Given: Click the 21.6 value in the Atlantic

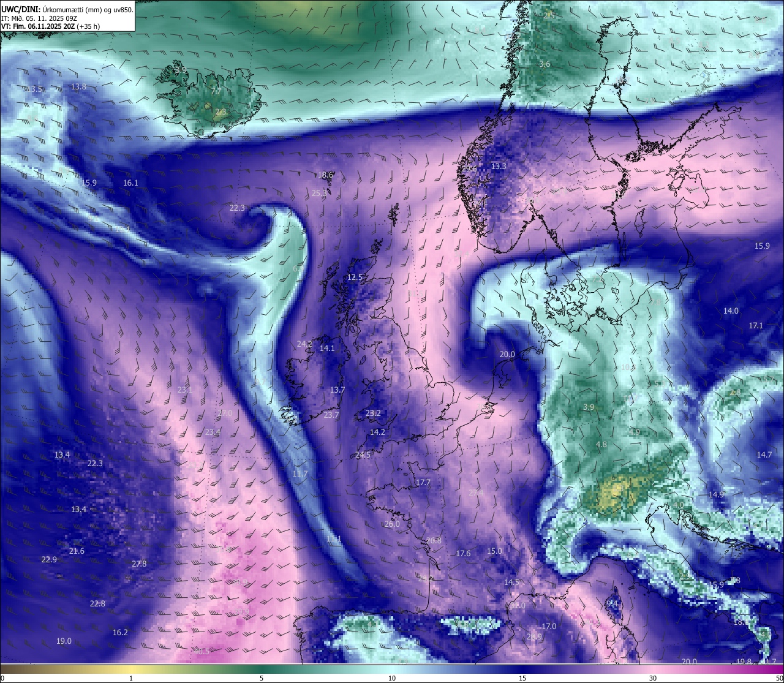Looking at the screenshot, I should point(77,551).
